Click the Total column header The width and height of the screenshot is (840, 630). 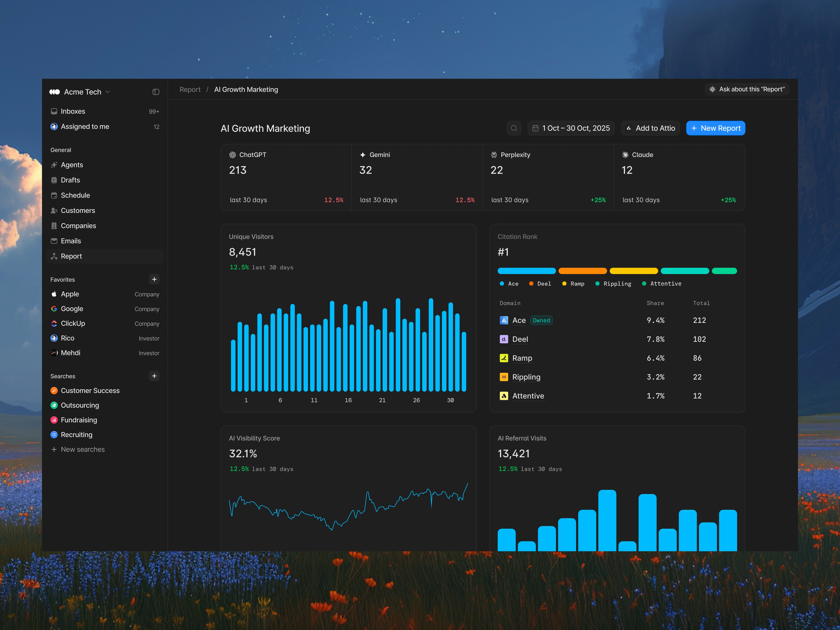[701, 303]
